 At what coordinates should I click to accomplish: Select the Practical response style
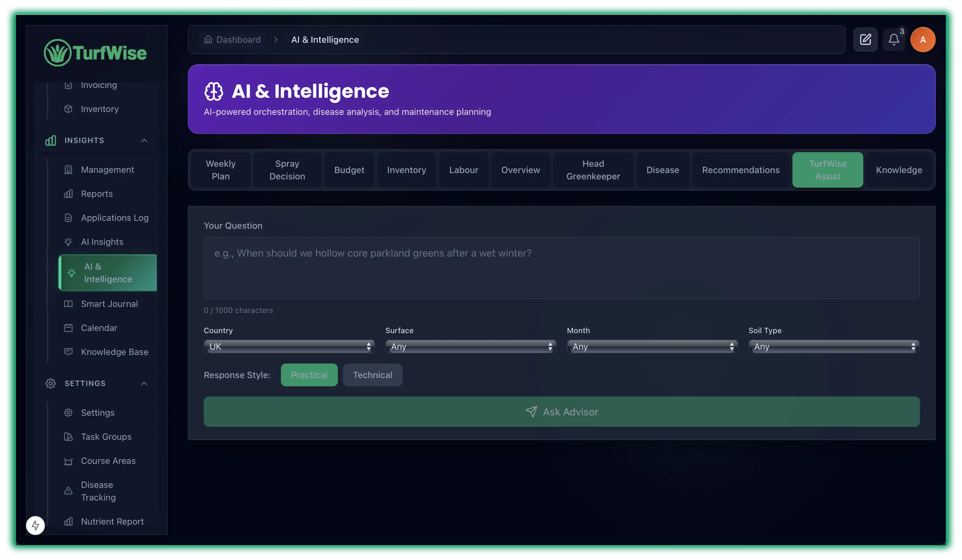[x=309, y=375]
